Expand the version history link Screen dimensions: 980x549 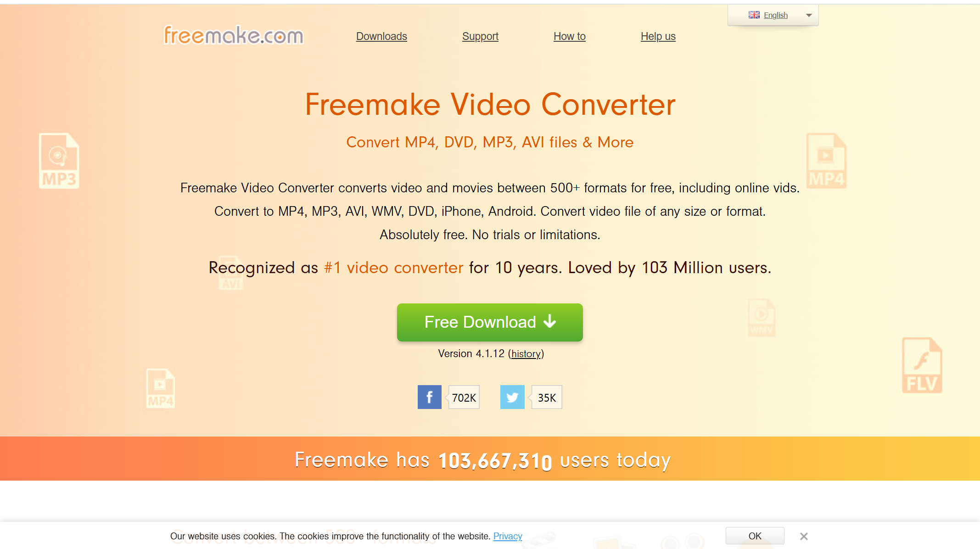pos(526,353)
